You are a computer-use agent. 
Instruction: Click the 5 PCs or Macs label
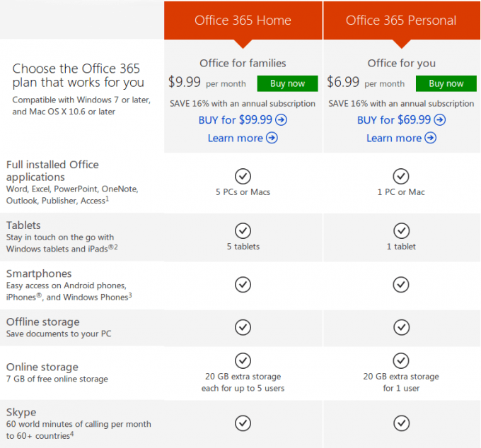[x=243, y=191]
